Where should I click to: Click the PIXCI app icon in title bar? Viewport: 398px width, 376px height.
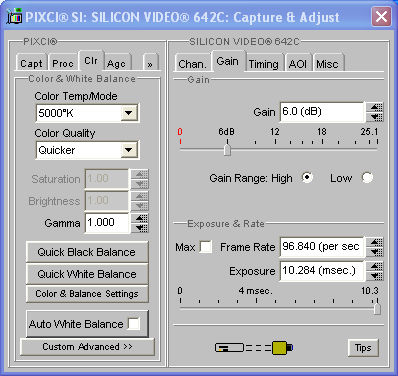(14, 17)
